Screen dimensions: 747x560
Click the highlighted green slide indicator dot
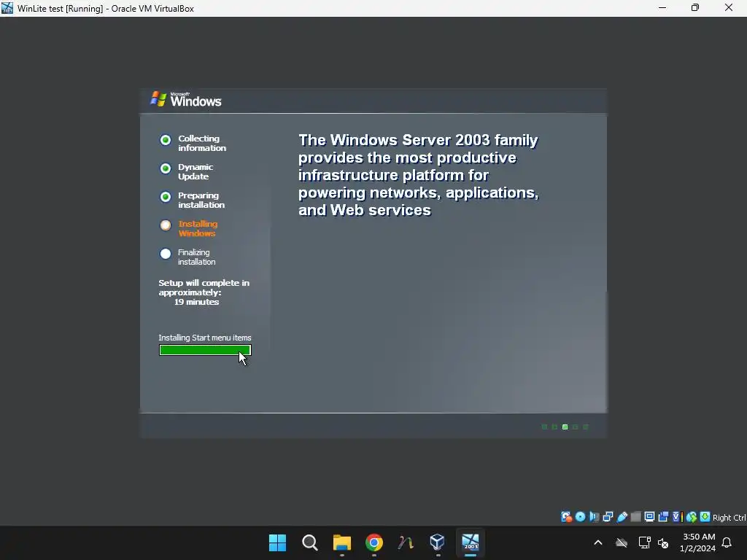pyautogui.click(x=565, y=427)
